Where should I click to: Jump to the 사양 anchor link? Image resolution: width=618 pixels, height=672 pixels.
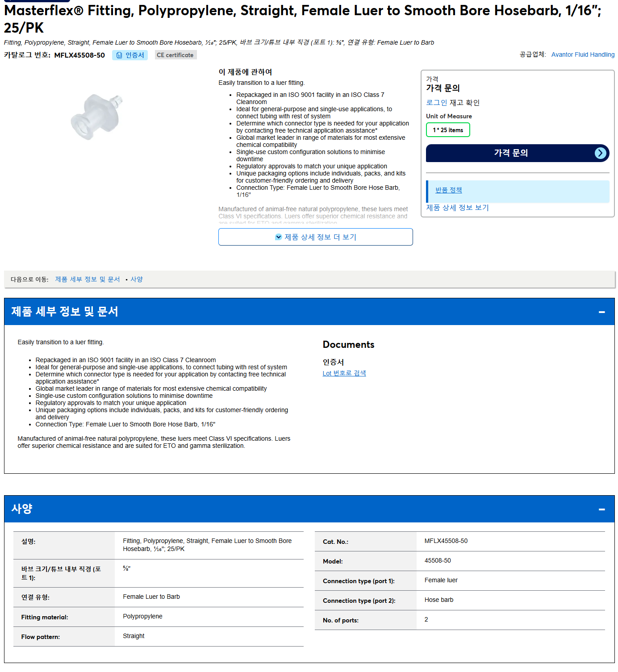(137, 280)
